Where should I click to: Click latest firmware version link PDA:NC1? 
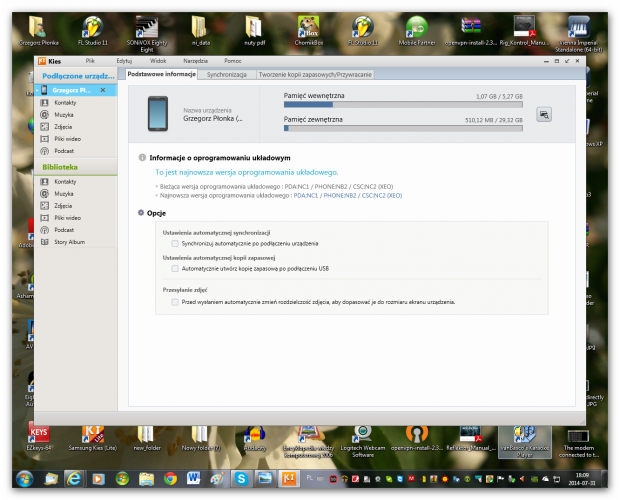348,196
